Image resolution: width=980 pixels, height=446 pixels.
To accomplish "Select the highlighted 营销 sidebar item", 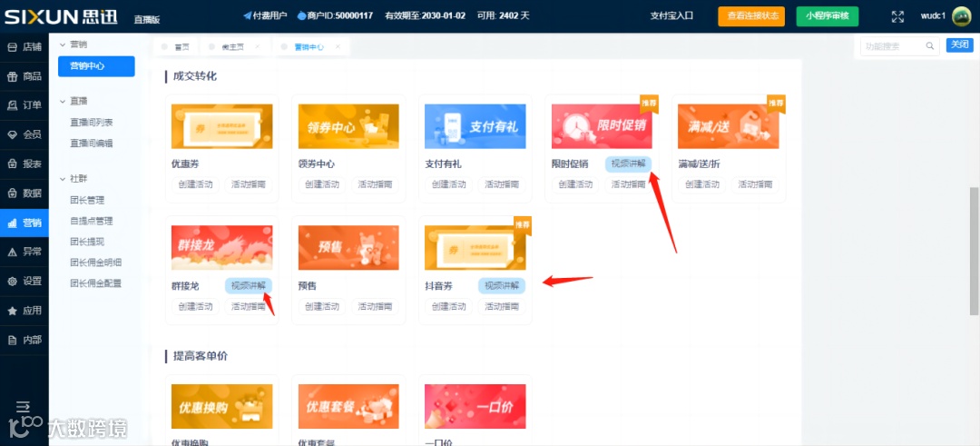I will click(x=24, y=223).
